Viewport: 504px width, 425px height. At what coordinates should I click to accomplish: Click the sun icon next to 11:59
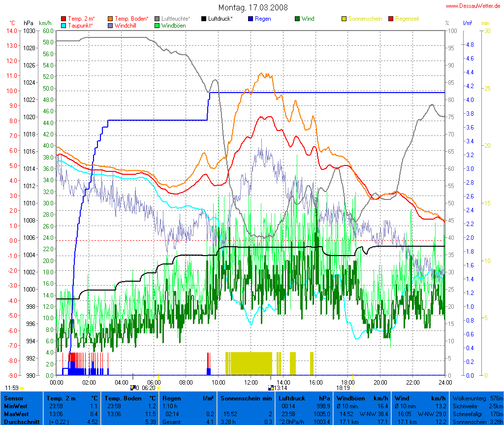[x=22, y=389]
